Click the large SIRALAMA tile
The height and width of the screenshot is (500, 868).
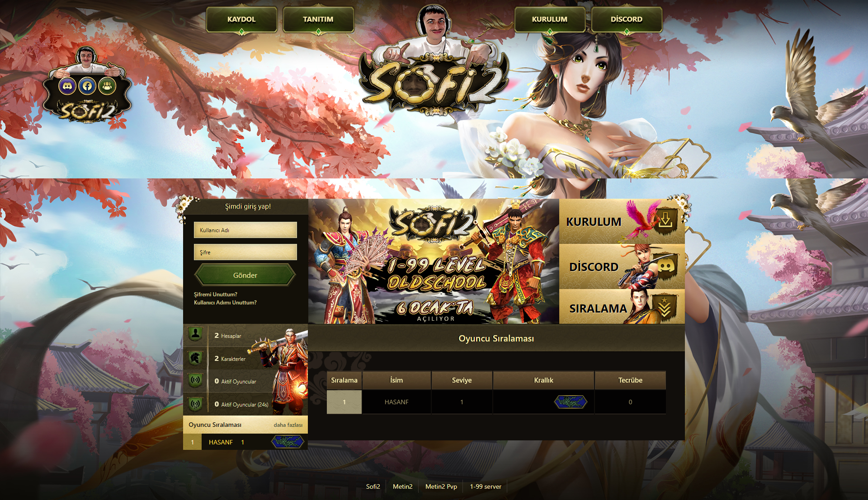(622, 307)
